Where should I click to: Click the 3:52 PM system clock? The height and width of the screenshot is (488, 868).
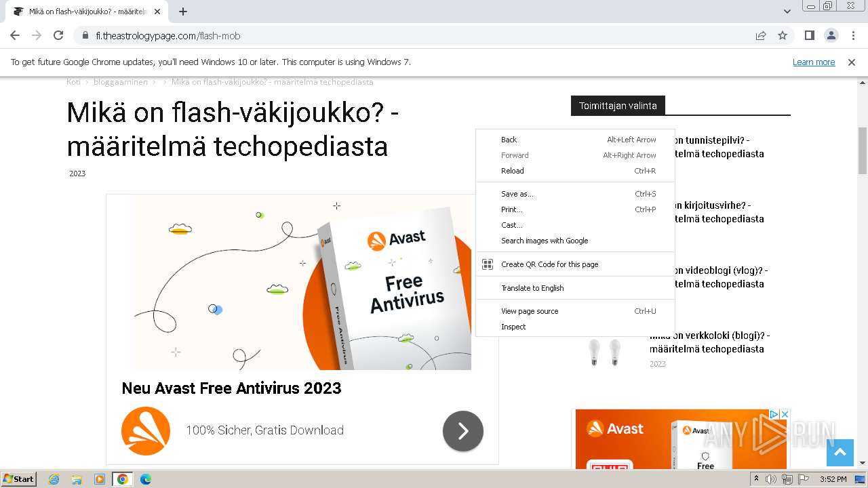pos(833,479)
